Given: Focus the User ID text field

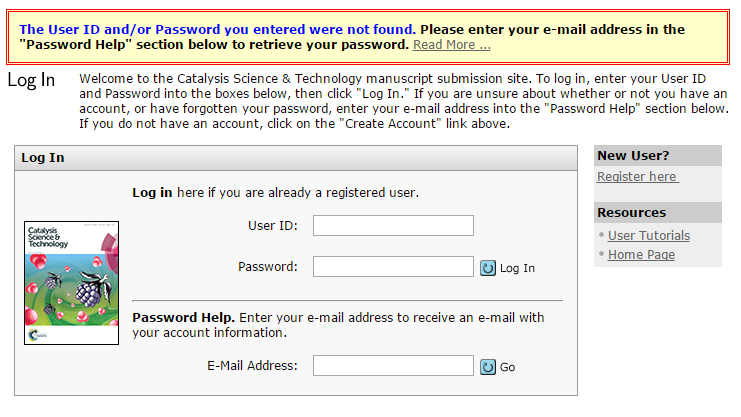Looking at the screenshot, I should pyautogui.click(x=393, y=225).
